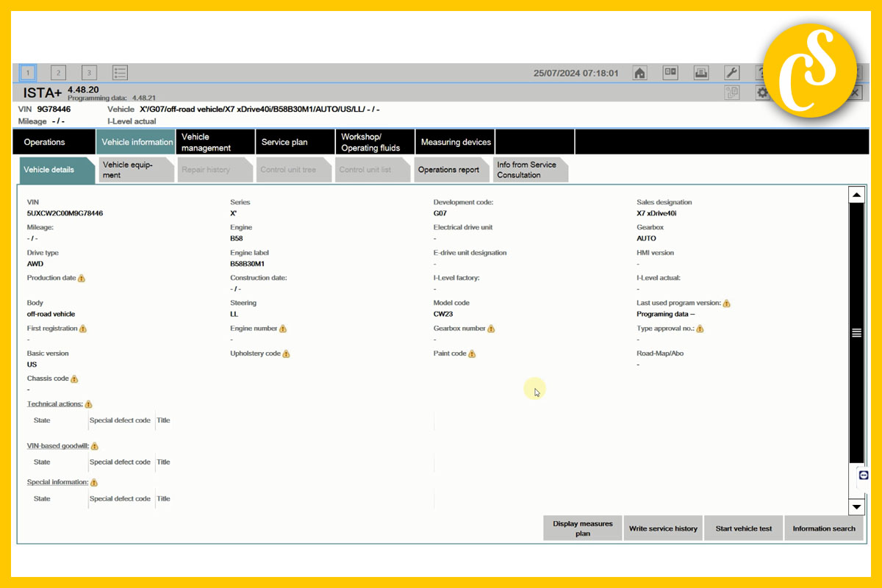
Task: Open the operations list icon beside session 3
Action: click(x=120, y=73)
